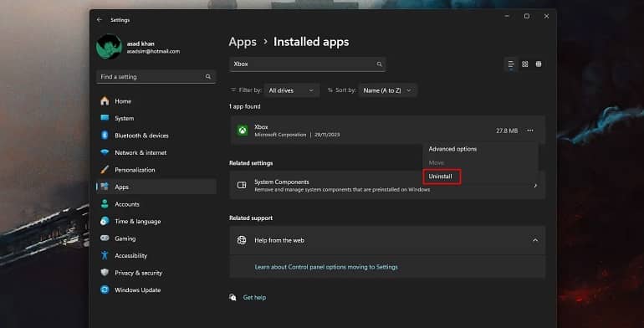Go to Home settings label
This screenshot has height=328, width=644.
click(x=123, y=101)
